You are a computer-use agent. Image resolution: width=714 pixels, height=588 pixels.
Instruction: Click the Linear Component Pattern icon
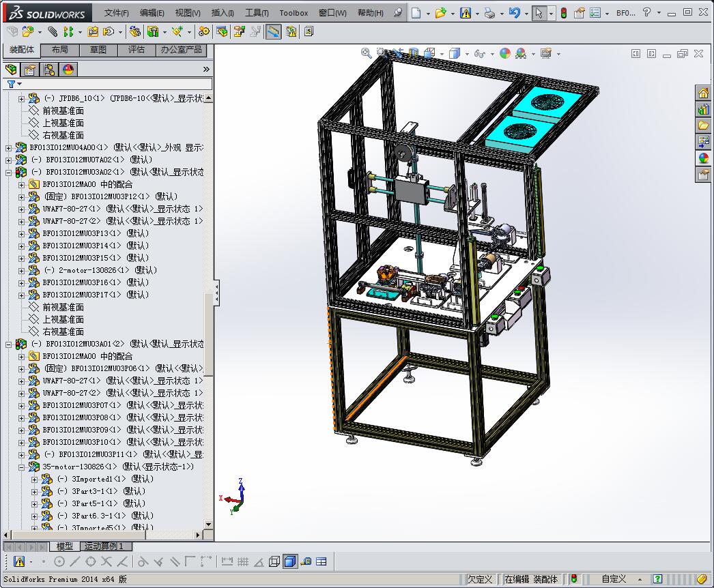click(x=68, y=31)
